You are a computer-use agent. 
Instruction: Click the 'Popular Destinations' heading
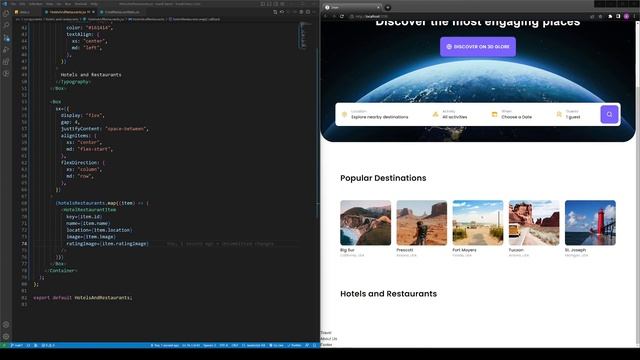(x=383, y=178)
